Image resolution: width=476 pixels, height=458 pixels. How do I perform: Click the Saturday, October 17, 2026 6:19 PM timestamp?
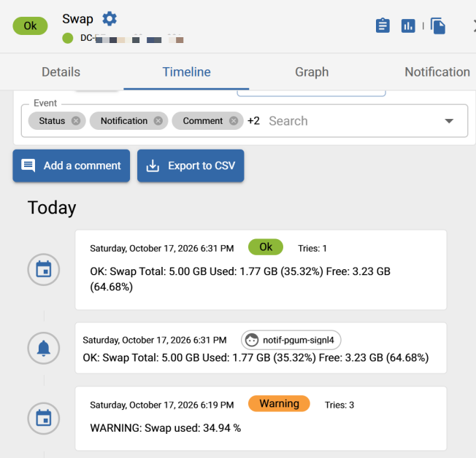coord(162,405)
